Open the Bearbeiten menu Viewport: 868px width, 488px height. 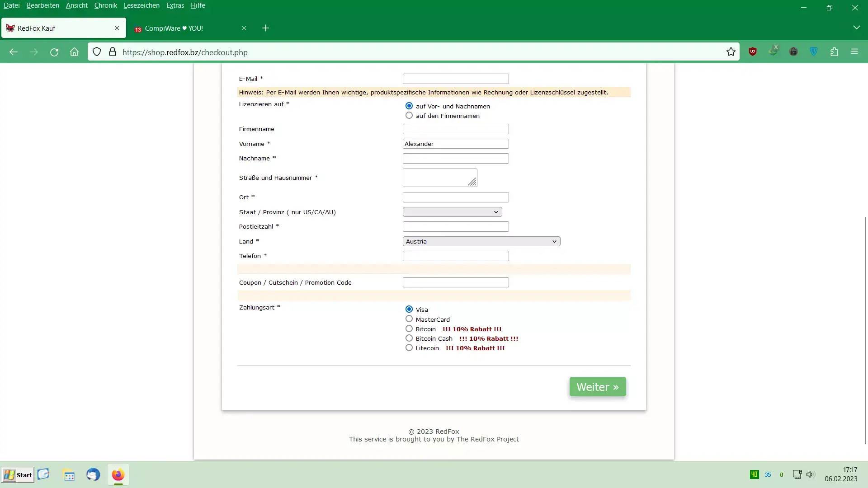tap(43, 5)
